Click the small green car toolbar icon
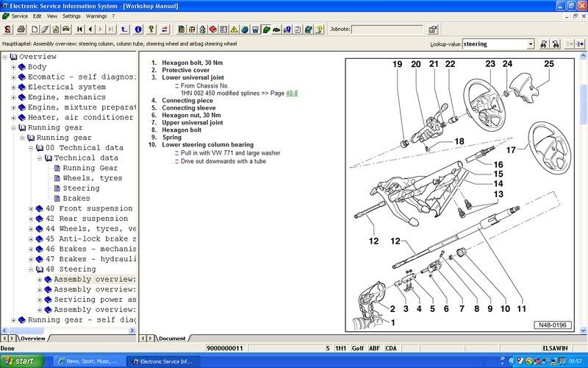Viewport: 588px width, 368px height. (x=276, y=29)
